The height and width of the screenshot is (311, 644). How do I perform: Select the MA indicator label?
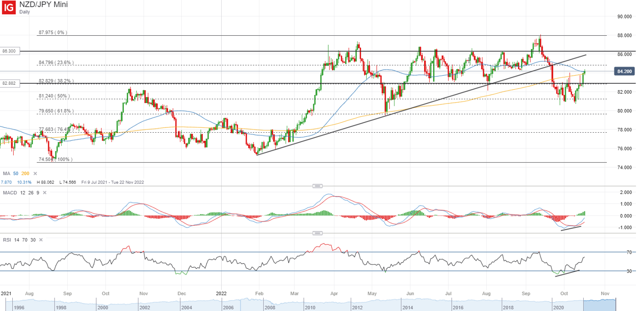[x=6, y=174]
